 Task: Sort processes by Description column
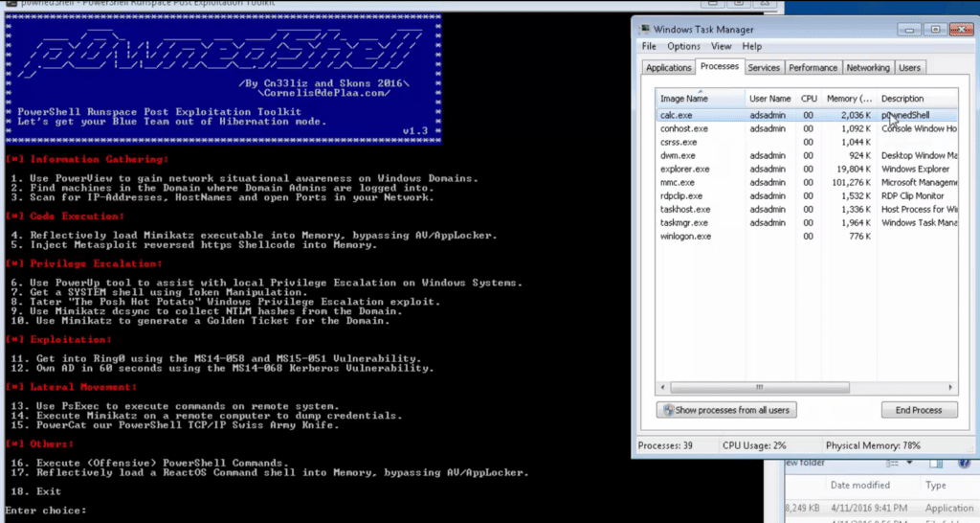(x=918, y=99)
